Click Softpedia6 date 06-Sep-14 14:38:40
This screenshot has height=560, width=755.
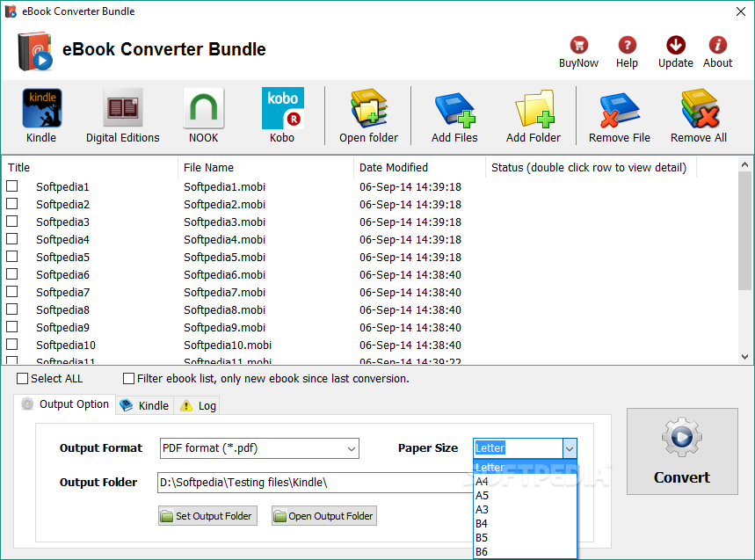(410, 274)
